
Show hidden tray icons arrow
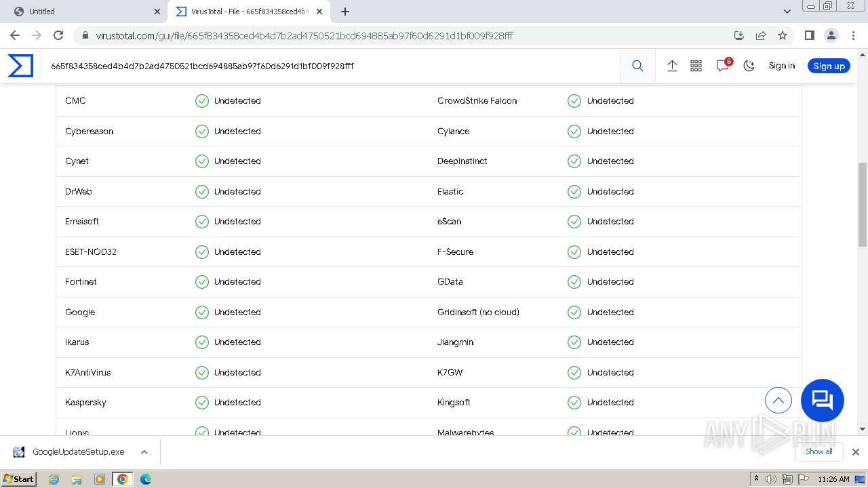click(756, 479)
